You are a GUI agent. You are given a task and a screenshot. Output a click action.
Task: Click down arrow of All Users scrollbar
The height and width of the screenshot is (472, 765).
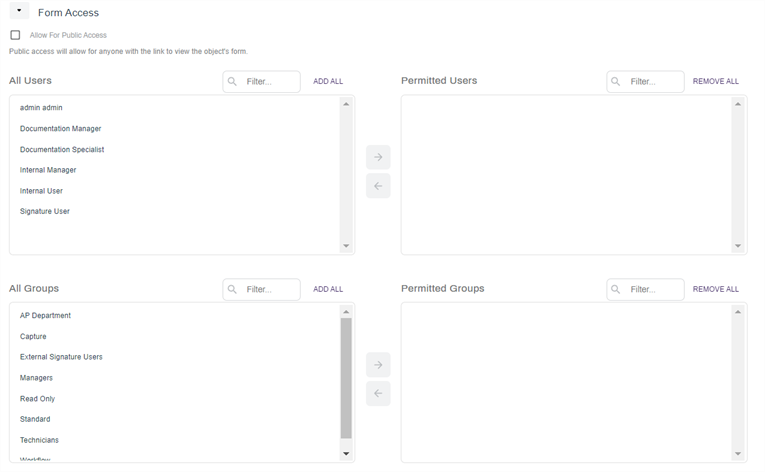tap(346, 246)
